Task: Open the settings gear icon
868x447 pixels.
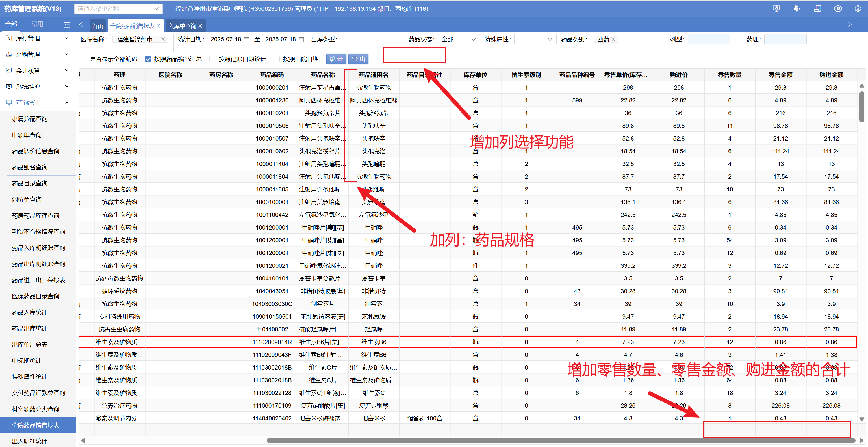Action: [x=858, y=8]
